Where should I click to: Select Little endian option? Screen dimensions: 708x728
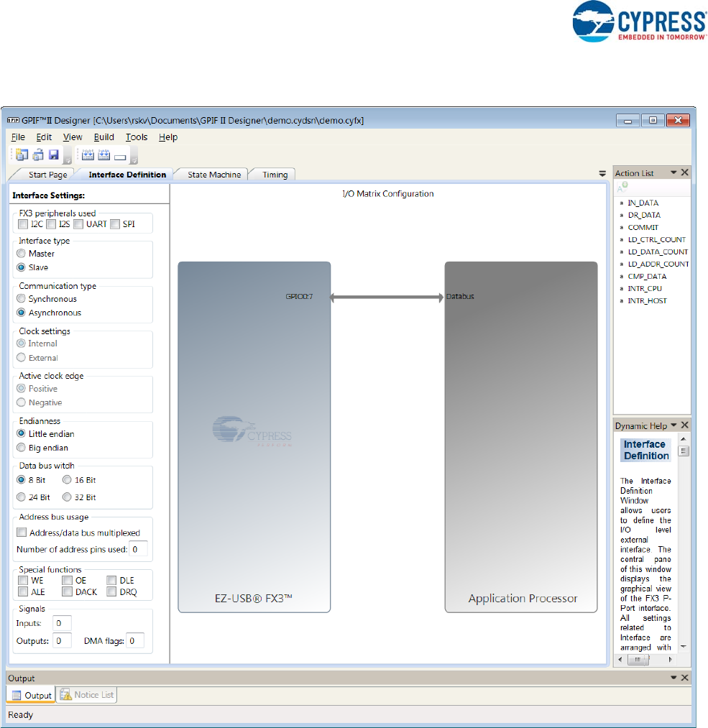pos(21,433)
